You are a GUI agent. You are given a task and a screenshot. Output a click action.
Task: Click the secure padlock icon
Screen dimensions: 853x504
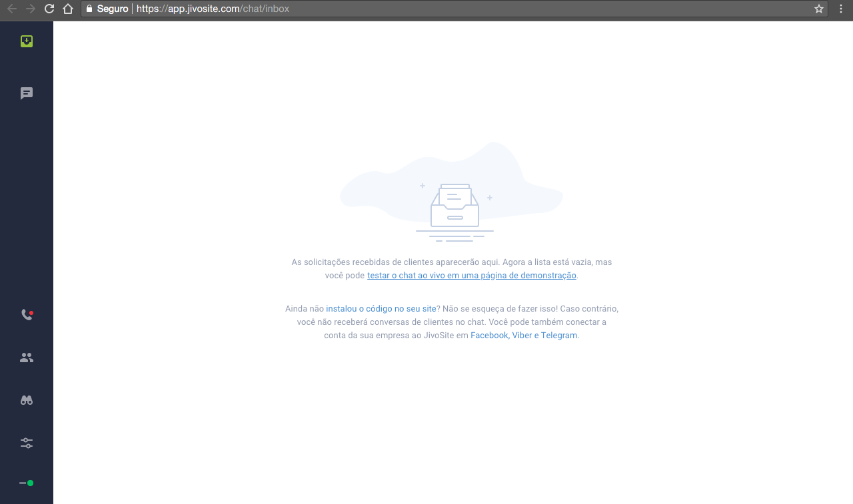pos(89,9)
